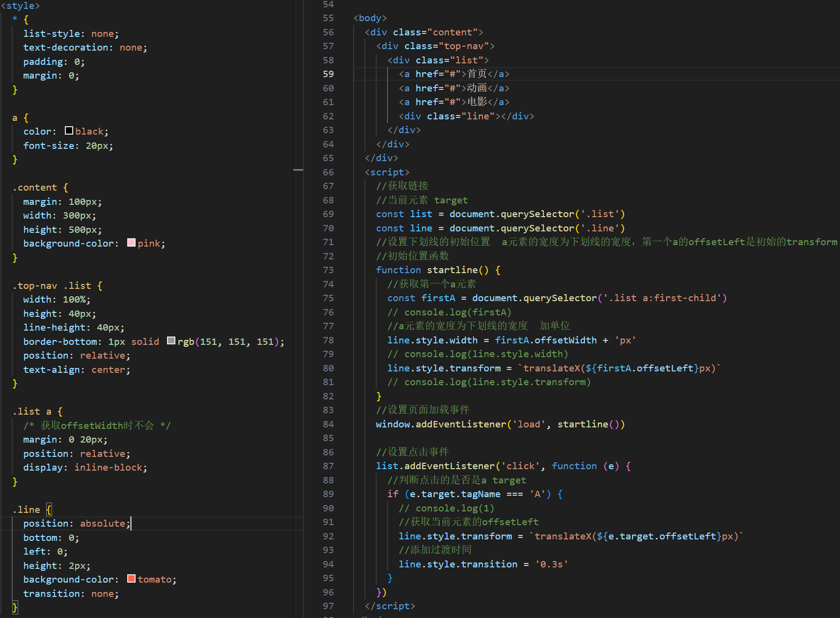Click the '//添加过渡时间' comment
The image size is (840, 618).
[435, 550]
